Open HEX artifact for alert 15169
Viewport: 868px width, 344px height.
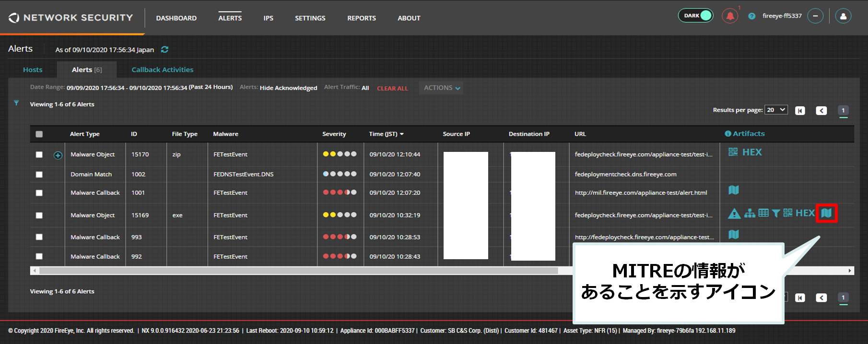pyautogui.click(x=805, y=213)
